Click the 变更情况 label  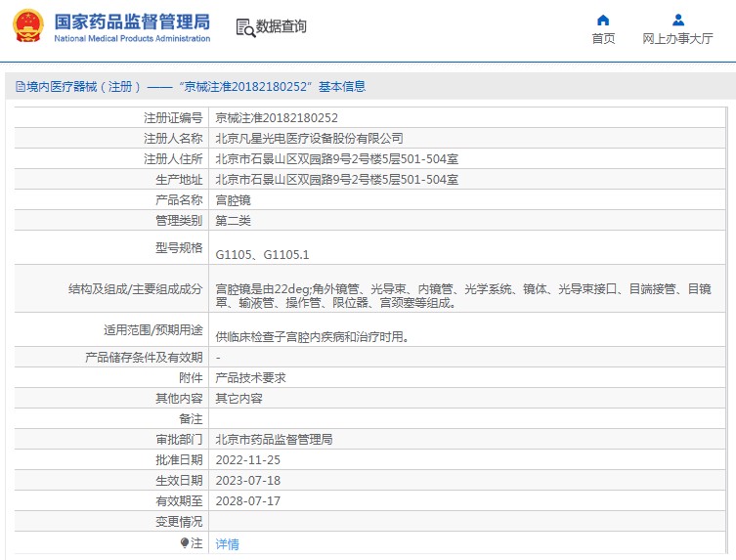pyautogui.click(x=179, y=522)
